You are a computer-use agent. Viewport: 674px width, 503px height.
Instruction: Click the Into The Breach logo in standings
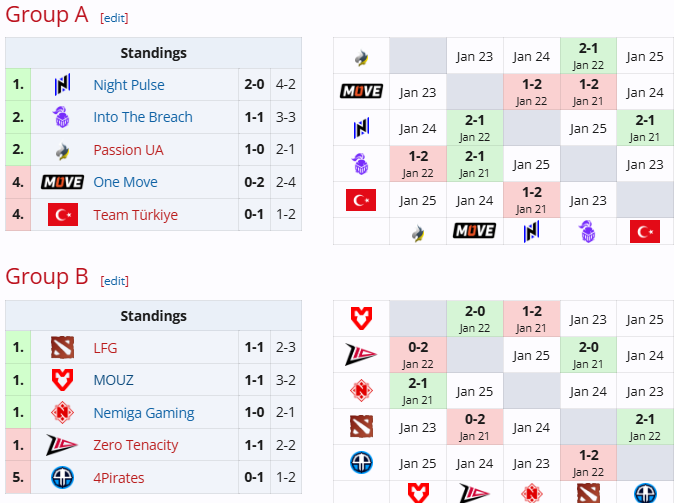[x=62, y=117]
